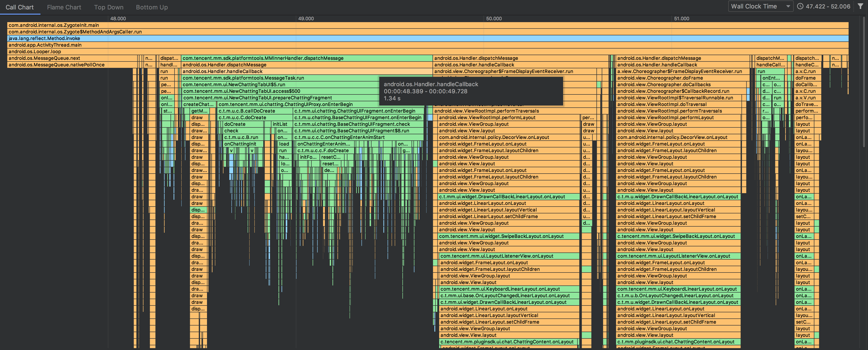Select the com.tencent.mm.ui.widget.SwipeBackLayout.onLayout bar
Viewport: 868px width, 350px height.
509,236
